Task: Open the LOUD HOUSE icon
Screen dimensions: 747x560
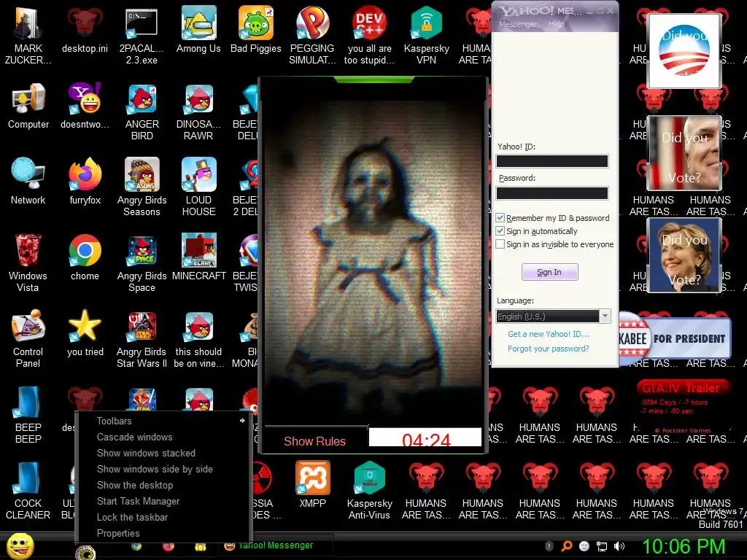Action: (198, 187)
